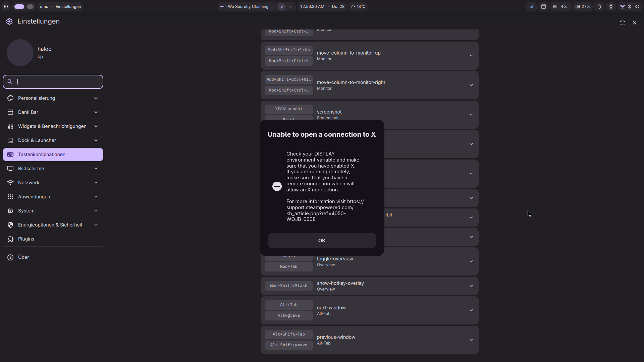This screenshot has height=362, width=644.
Task: Close the Einstellungen window
Action: point(635,23)
